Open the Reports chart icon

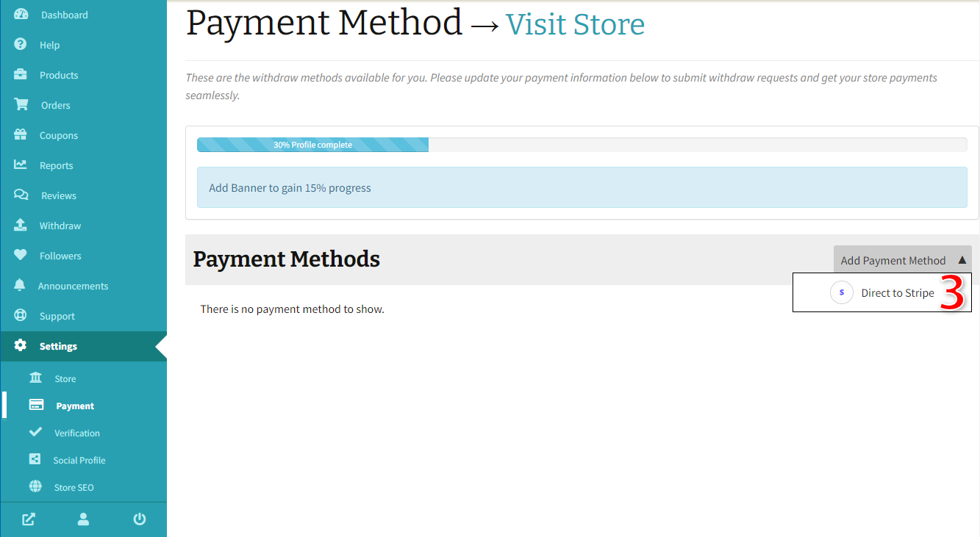21,165
